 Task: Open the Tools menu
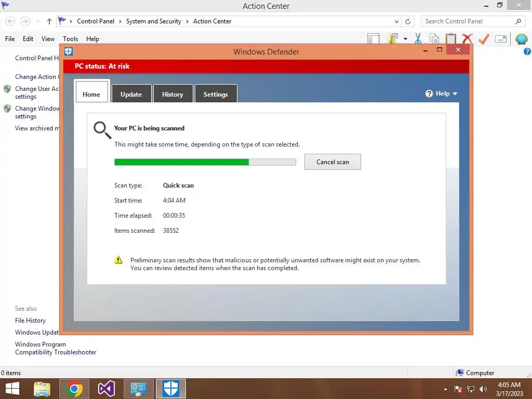70,38
